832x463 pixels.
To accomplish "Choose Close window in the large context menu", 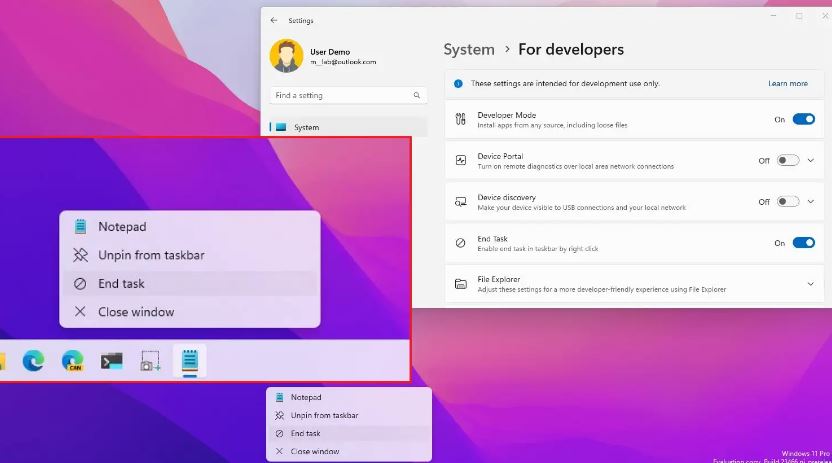I will tap(190, 312).
